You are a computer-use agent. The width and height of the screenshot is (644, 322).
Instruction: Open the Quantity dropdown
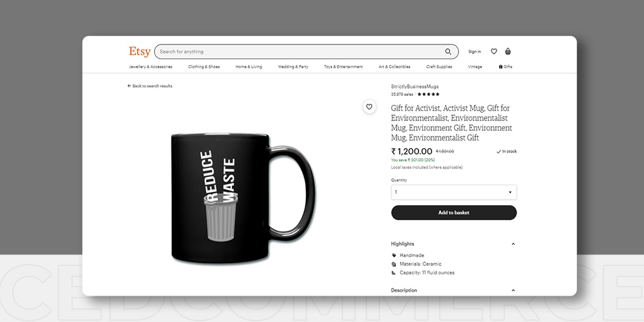454,192
